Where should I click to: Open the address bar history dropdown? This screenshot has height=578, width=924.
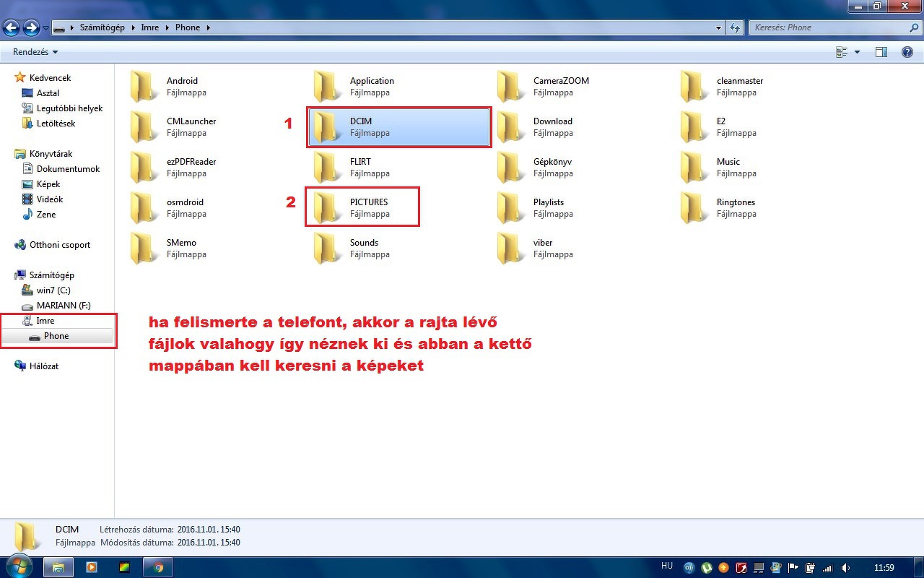(x=719, y=27)
